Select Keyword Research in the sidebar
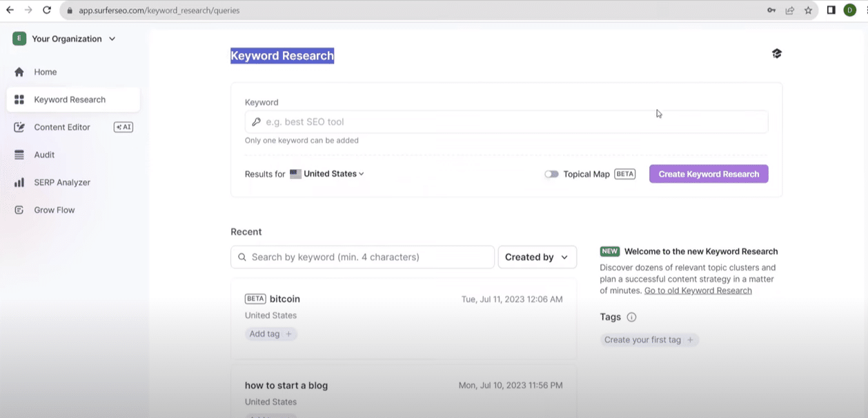This screenshot has height=418, width=868. click(73, 99)
